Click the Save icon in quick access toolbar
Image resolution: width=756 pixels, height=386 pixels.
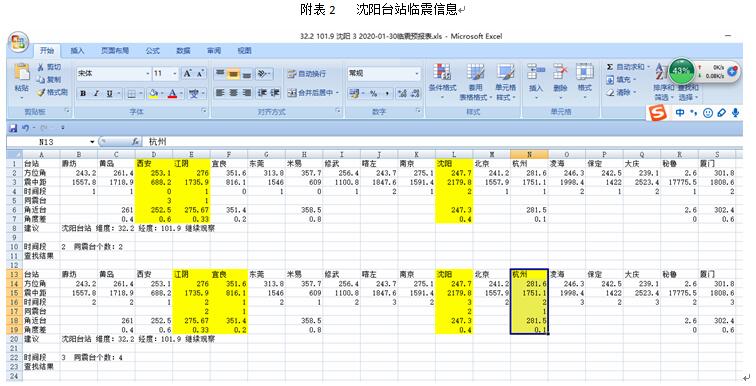click(x=13, y=128)
